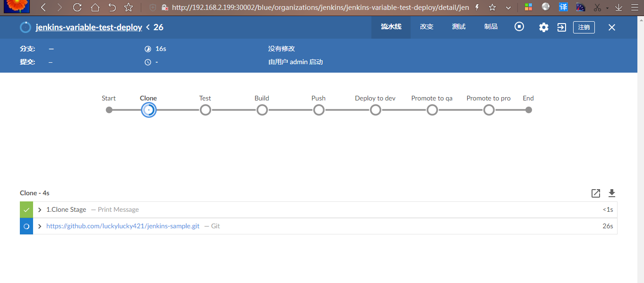Viewport: 644px width, 283px height.
Task: Click the duration pie-clock icon beside 16s
Action: pyautogui.click(x=147, y=49)
